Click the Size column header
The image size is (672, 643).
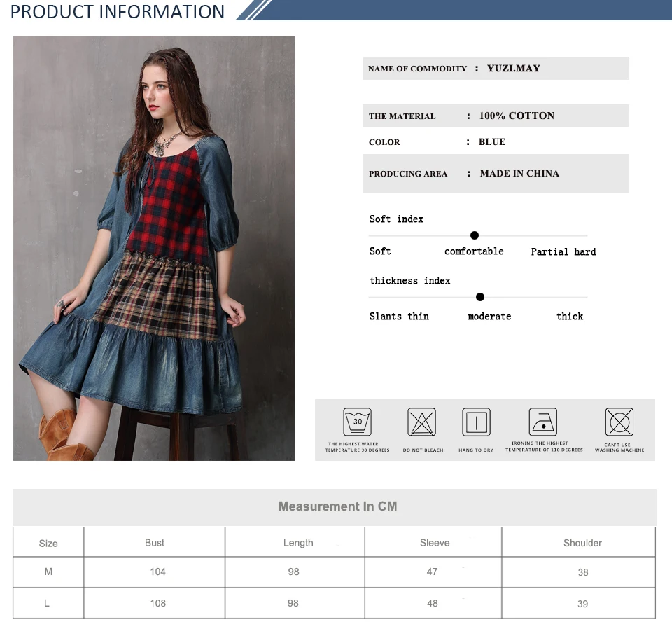[48, 544]
